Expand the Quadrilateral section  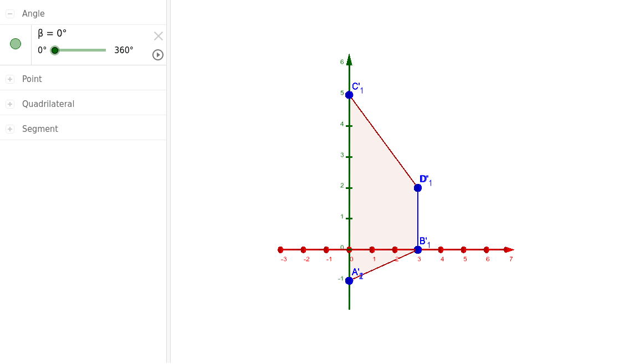point(10,104)
